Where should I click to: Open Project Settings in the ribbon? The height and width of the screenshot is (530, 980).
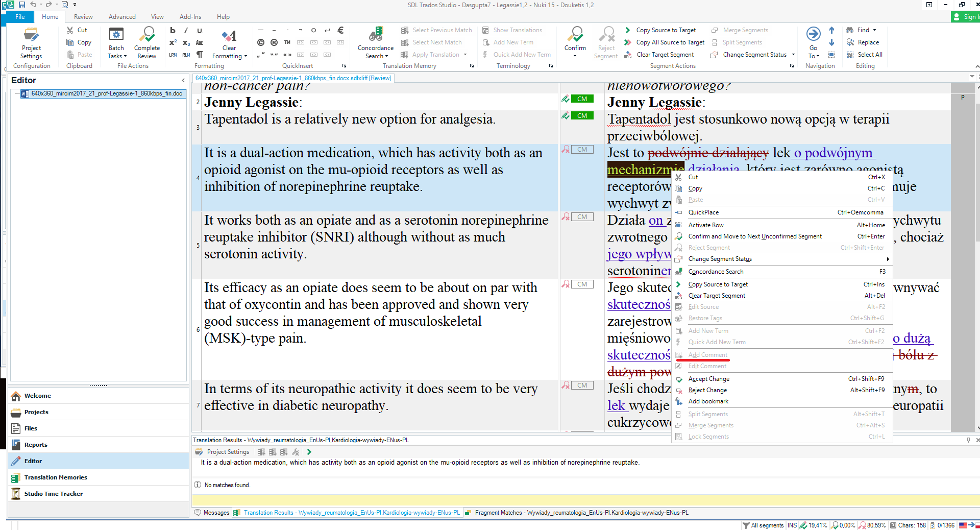31,43
